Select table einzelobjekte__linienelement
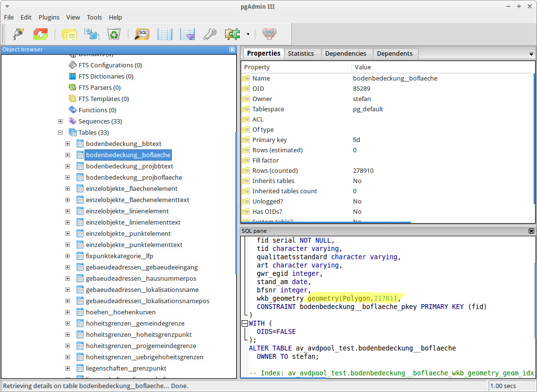The height and width of the screenshot is (392, 537). click(127, 211)
